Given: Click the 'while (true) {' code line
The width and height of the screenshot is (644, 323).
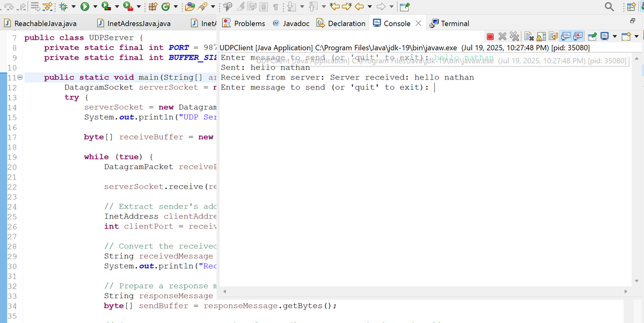Looking at the screenshot, I should click(119, 157).
